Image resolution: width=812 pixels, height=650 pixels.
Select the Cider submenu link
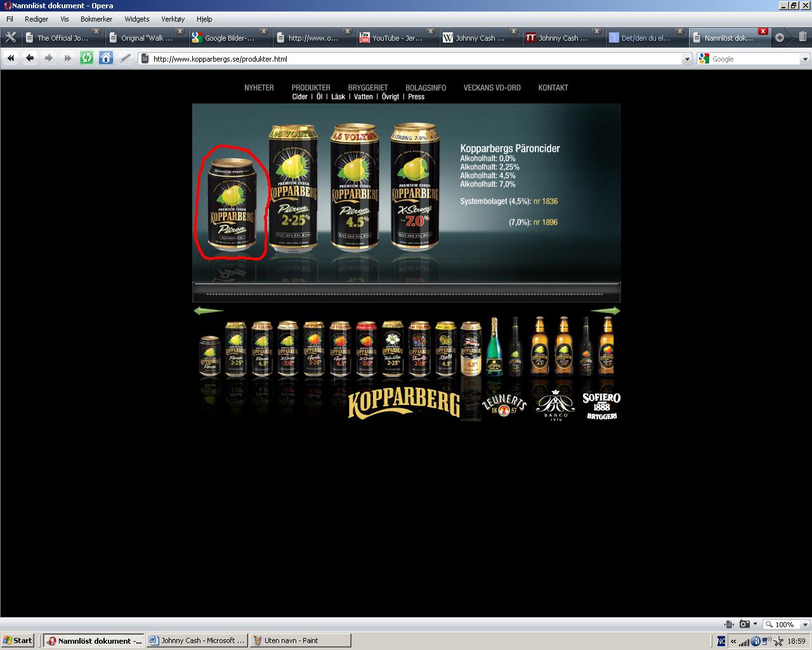point(299,97)
